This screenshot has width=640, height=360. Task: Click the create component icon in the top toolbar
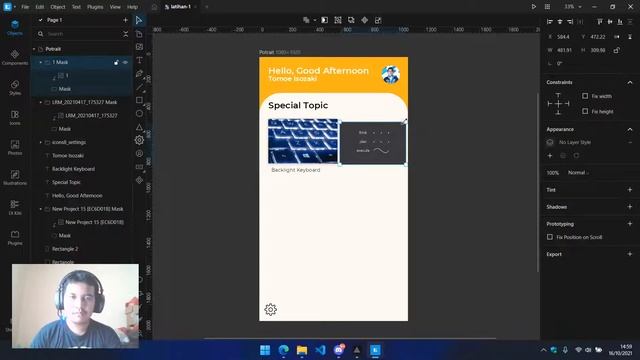(364, 20)
